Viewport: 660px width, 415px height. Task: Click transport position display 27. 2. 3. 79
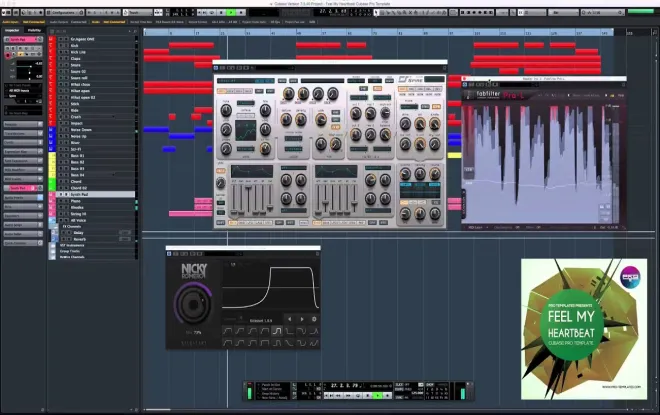click(344, 385)
